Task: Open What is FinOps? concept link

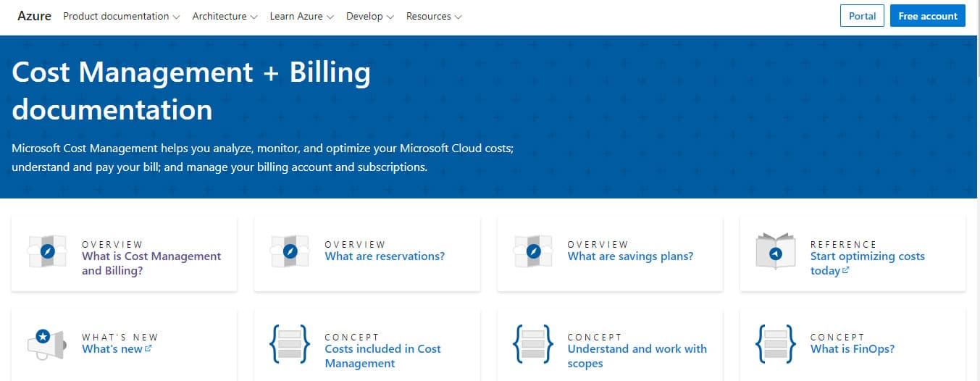Action: [852, 349]
